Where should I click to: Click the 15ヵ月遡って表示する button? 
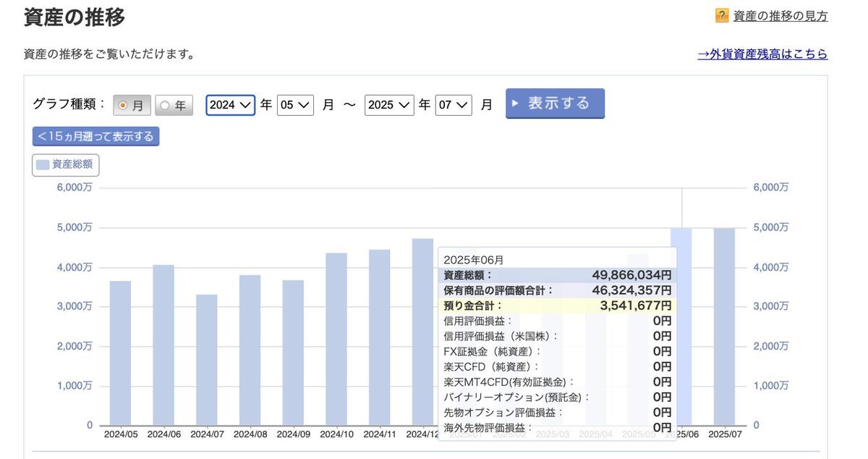tap(95, 136)
